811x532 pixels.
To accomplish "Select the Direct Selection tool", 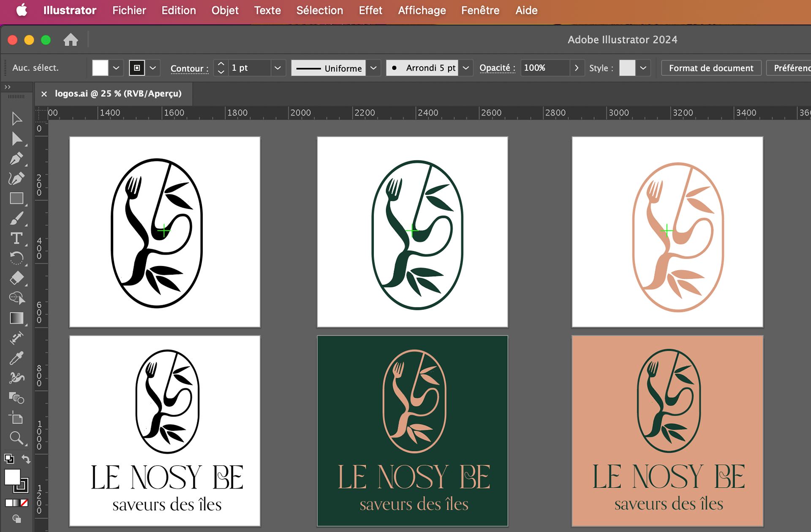I will click(16, 139).
